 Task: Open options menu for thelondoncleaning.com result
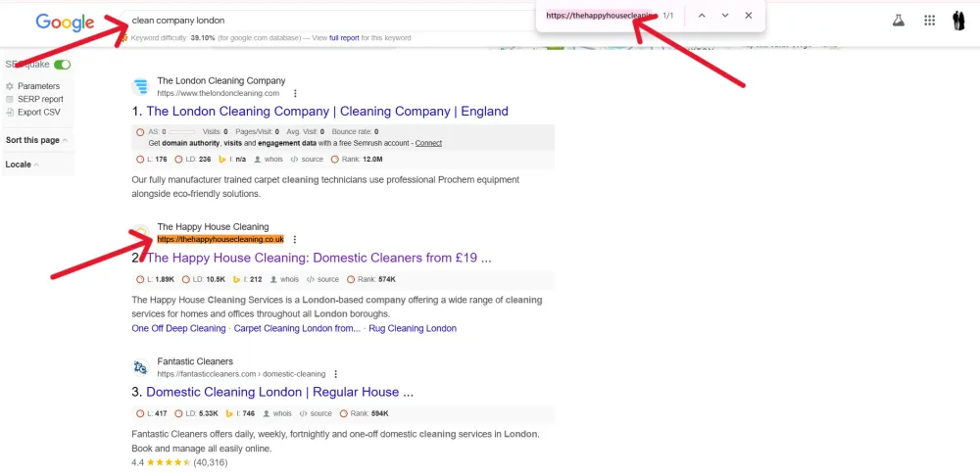295,94
